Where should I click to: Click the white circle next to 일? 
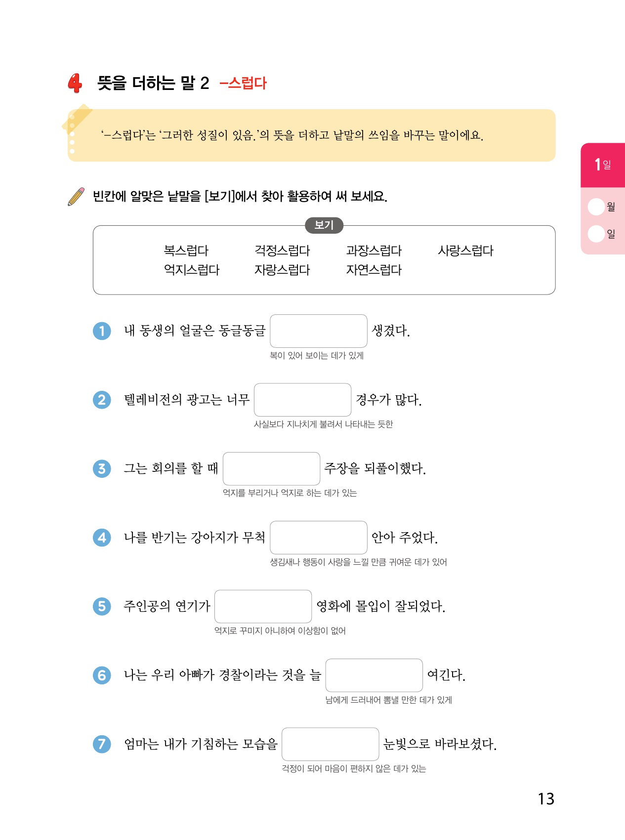(596, 234)
